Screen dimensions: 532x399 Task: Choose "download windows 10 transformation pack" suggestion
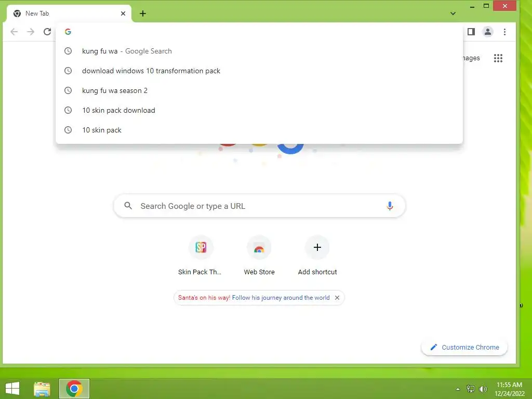tap(259, 71)
